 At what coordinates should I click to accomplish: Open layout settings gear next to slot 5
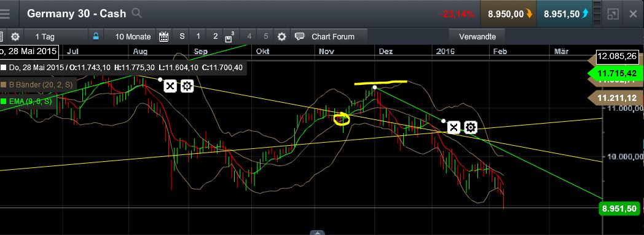coord(281,36)
